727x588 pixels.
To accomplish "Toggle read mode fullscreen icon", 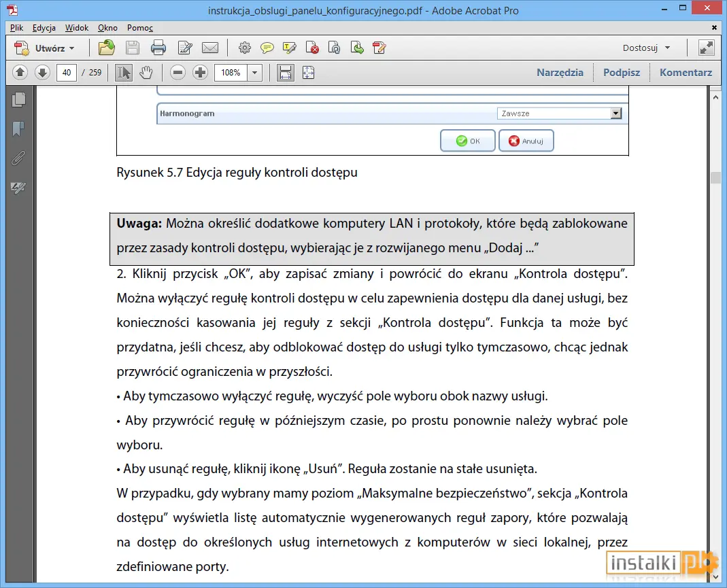I will [706, 48].
